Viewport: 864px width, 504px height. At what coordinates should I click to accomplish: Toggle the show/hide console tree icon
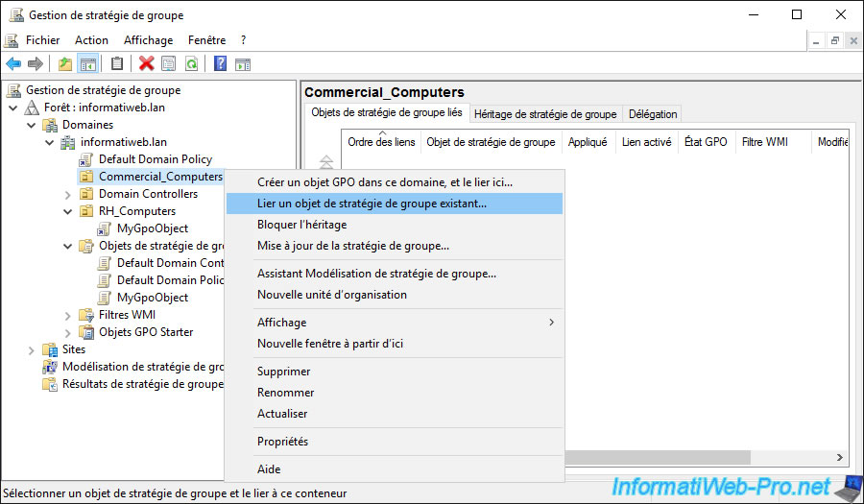(87, 64)
